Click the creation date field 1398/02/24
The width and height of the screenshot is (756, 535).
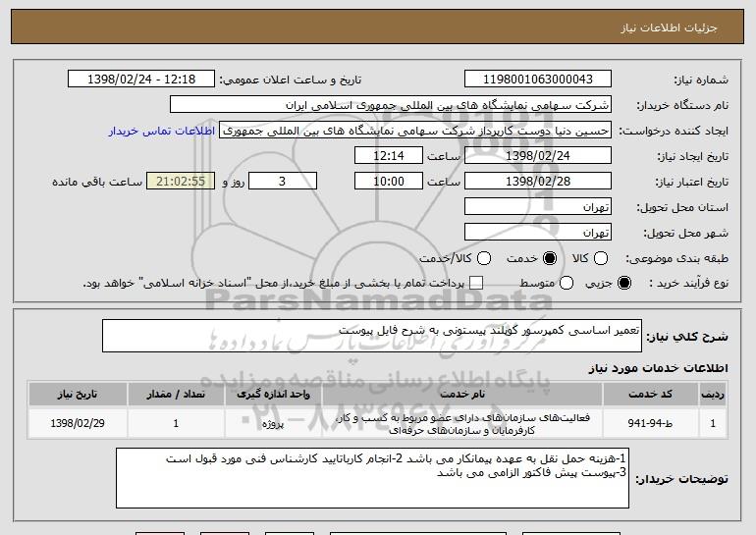pos(538,156)
